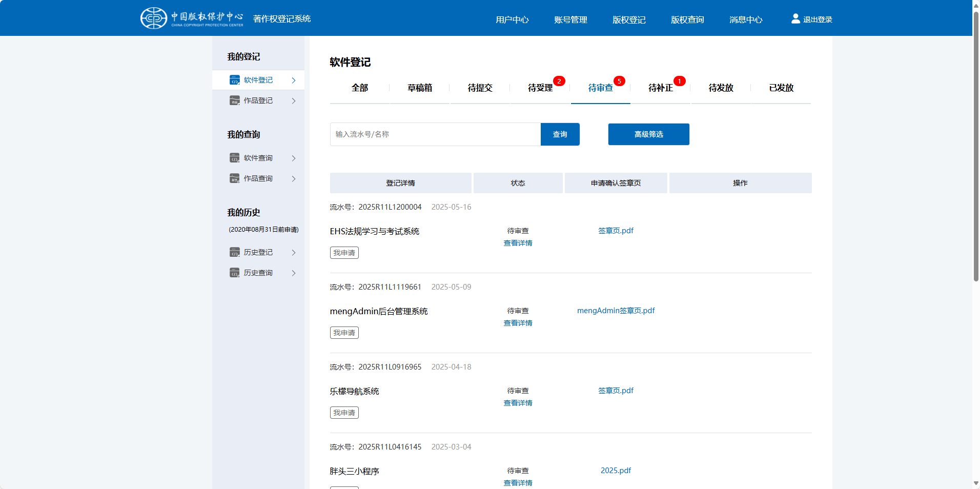
Task: Click the 查询 search button
Action: click(560, 134)
